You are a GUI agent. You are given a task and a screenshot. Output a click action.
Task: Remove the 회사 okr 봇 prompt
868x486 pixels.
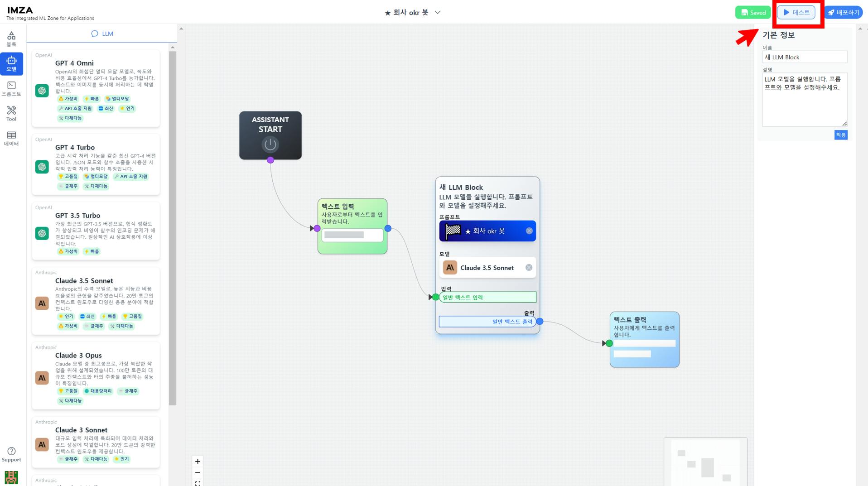click(529, 231)
